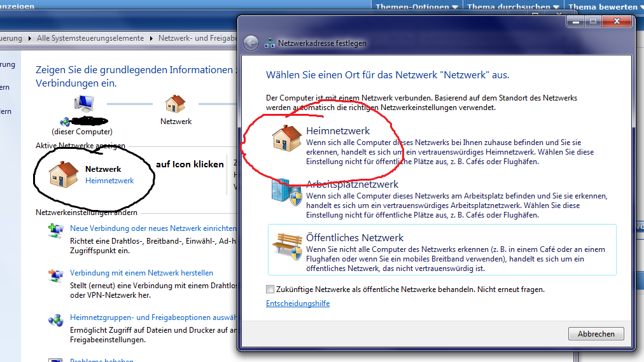This screenshot has width=644, height=362.
Task: Click the Heimnetzgruppen options icon
Action: click(56, 320)
